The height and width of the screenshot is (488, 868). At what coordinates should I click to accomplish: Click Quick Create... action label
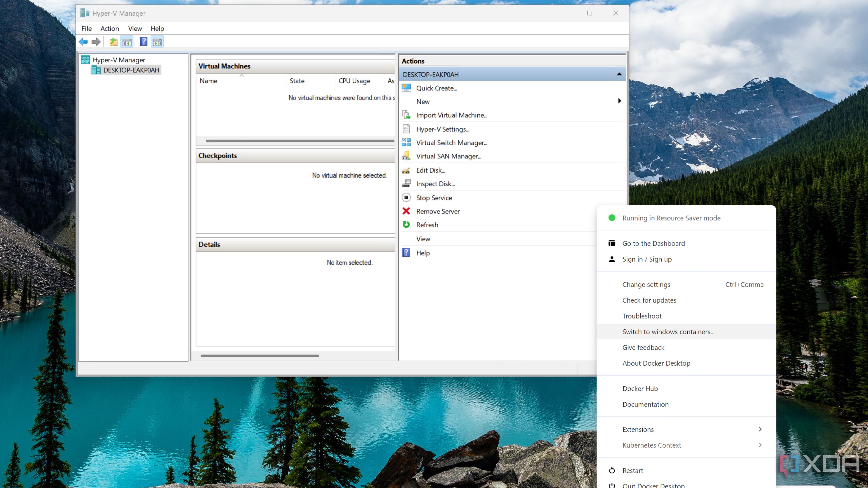(437, 88)
